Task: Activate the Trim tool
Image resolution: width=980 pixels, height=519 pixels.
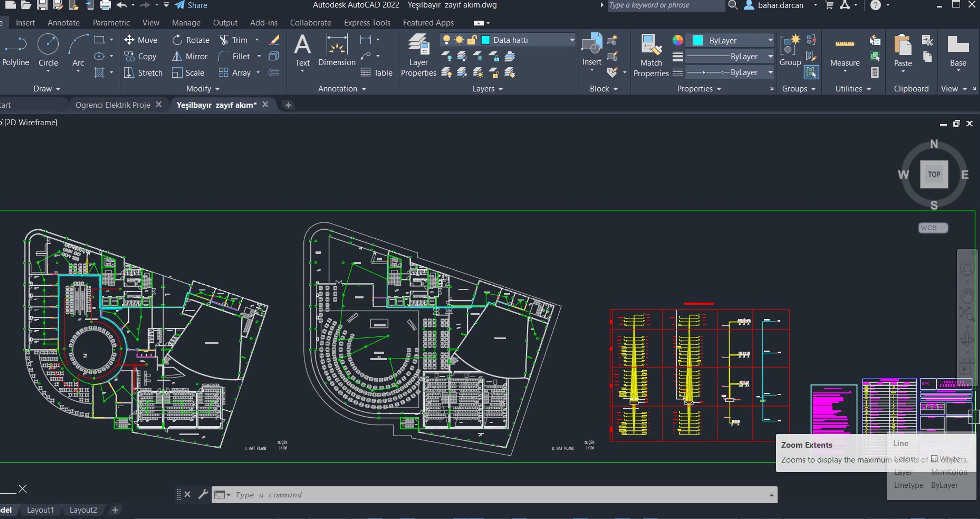Action: tap(234, 40)
